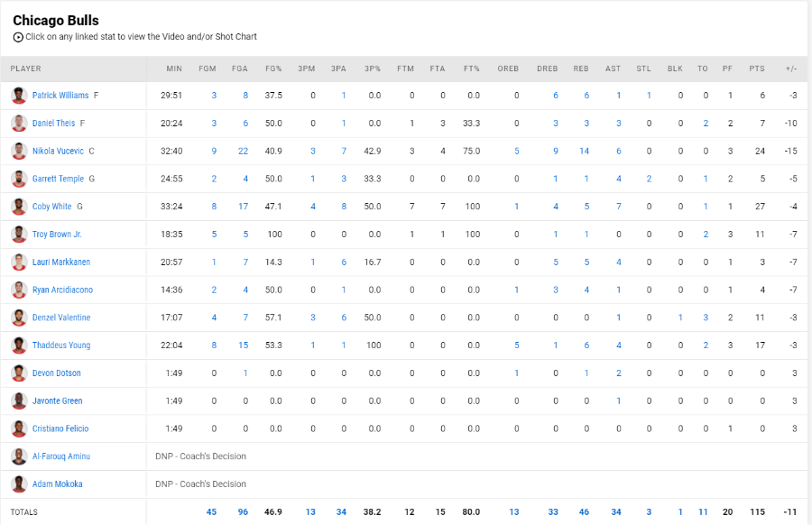Go to Thaddeus Young profile
Viewport: 812px width, 525px height.
(x=61, y=345)
